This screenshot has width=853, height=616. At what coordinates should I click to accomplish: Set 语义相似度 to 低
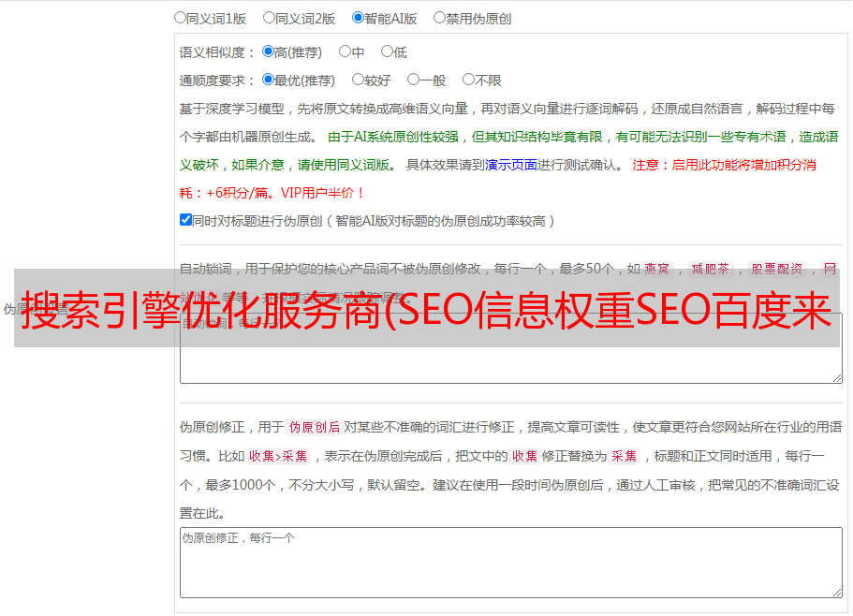[x=387, y=51]
